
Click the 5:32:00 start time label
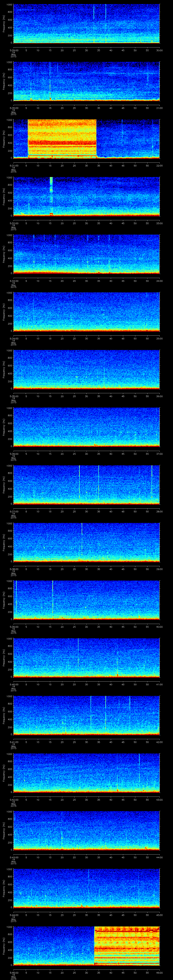(x=14, y=223)
